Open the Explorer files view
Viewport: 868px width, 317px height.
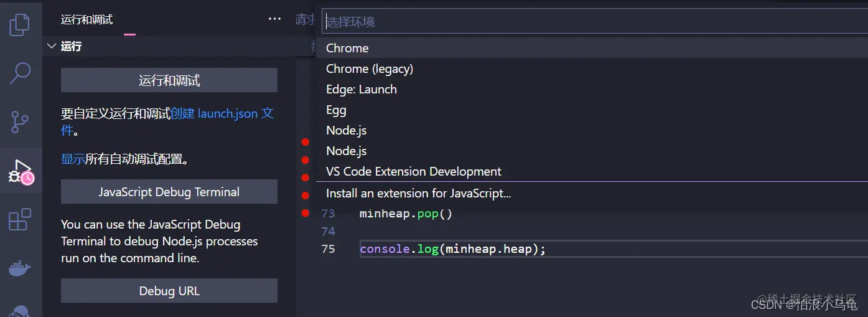[20, 24]
